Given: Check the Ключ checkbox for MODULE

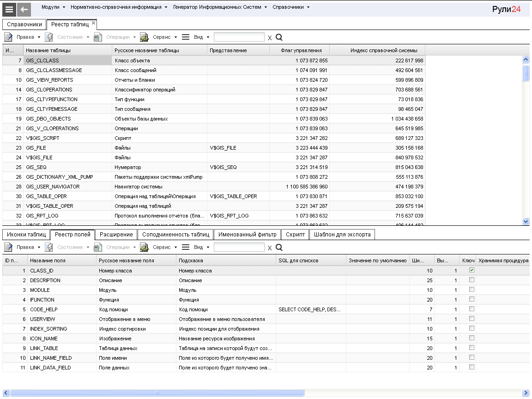Looking at the screenshot, I should [x=472, y=290].
